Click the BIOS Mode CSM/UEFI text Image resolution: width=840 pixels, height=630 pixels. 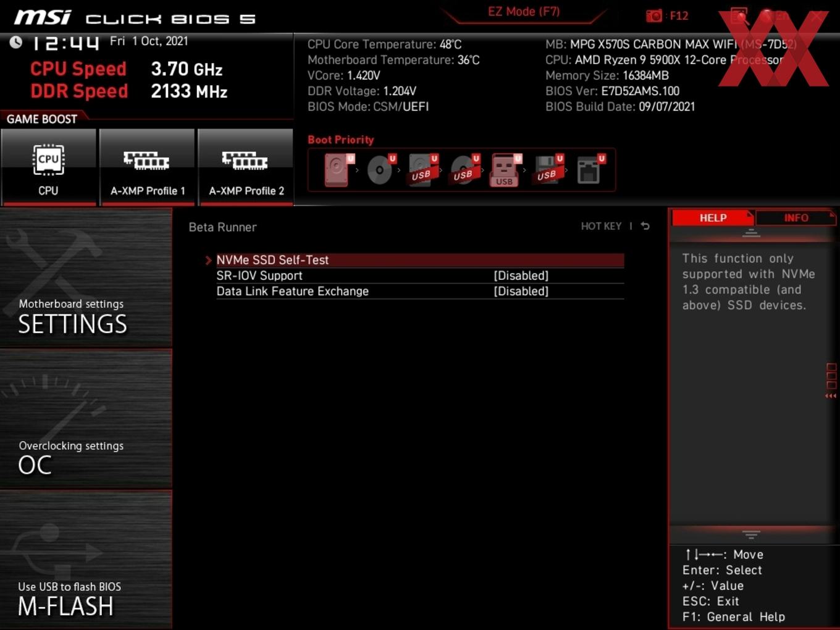[x=368, y=106]
